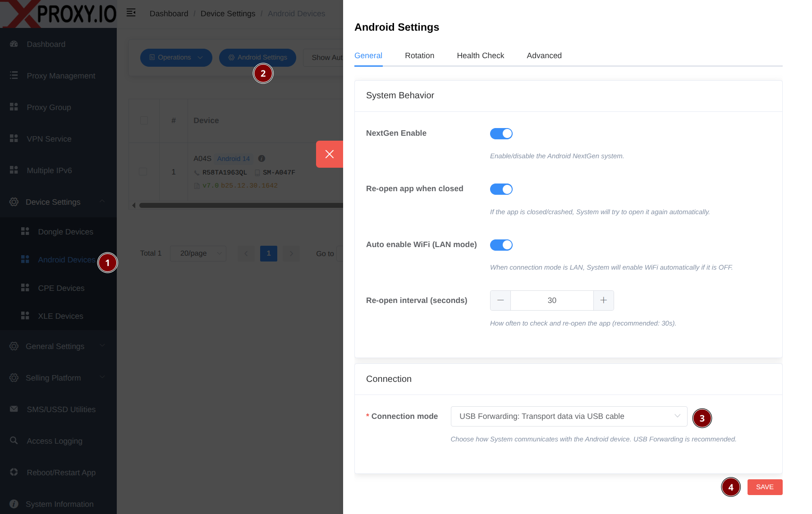Open the Operations button menu
Screen dimensions: 812x514
tap(176, 58)
